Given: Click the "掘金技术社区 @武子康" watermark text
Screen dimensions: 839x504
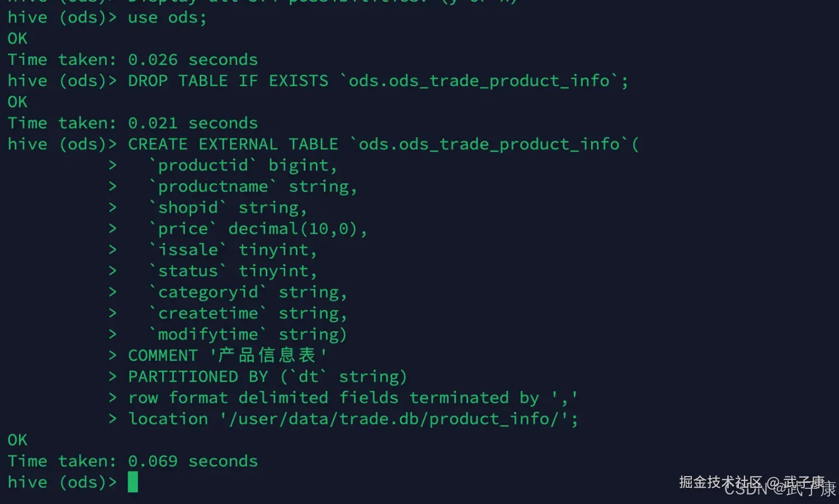Looking at the screenshot, I should pyautogui.click(x=752, y=482).
